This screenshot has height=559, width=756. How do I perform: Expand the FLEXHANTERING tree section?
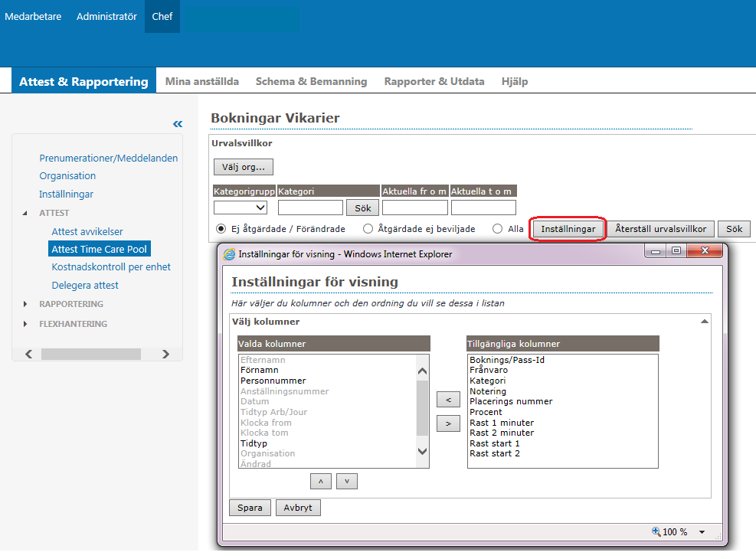point(25,324)
